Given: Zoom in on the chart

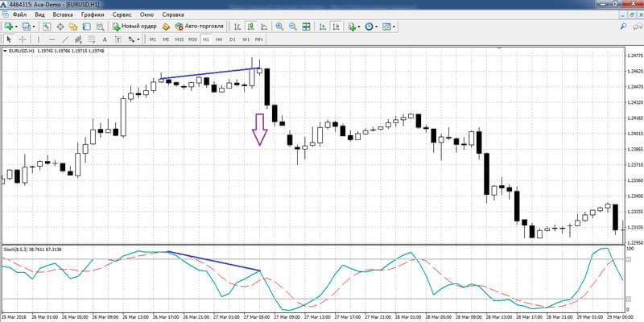Looking at the screenshot, I should point(279,27).
